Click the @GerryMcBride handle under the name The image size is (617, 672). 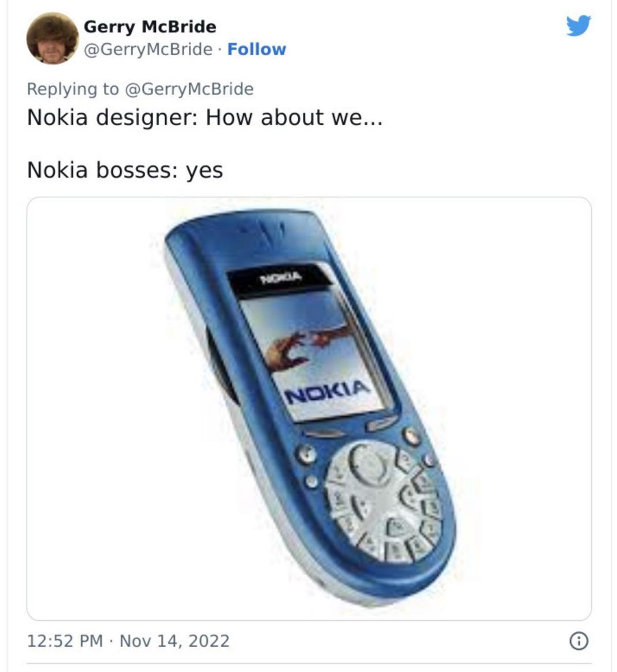coord(148,49)
